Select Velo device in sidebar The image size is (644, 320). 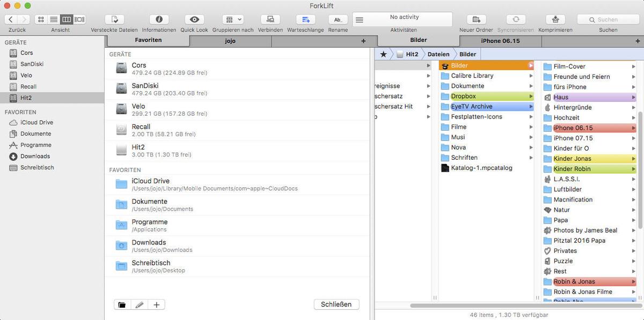pos(52,75)
